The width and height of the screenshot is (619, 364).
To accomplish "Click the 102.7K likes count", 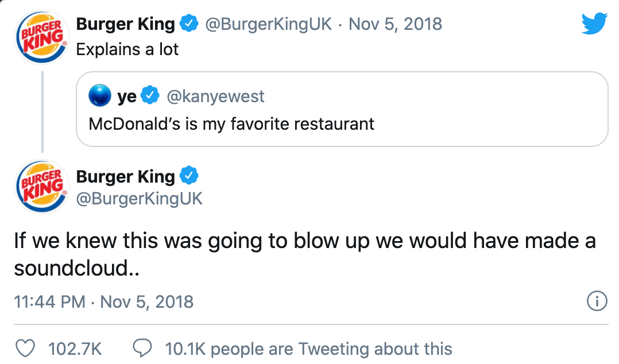I will 75,348.
